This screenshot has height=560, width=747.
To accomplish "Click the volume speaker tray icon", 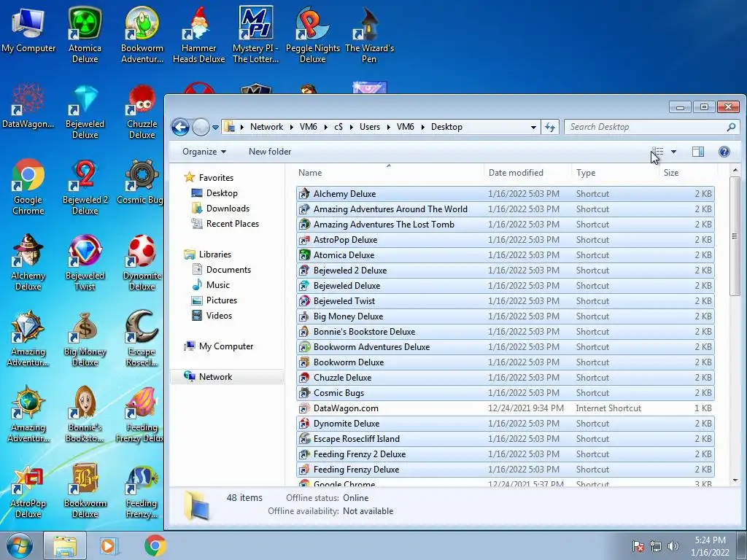I will 673,546.
